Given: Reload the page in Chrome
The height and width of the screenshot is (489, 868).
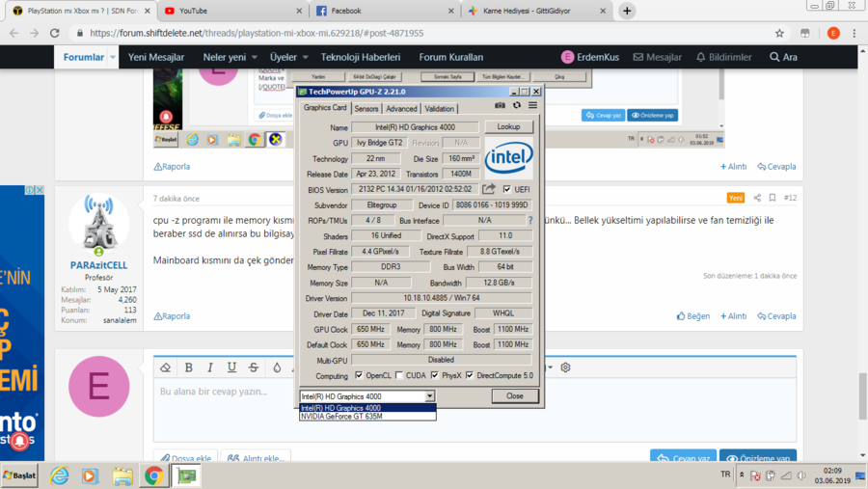Looking at the screenshot, I should click(x=54, y=33).
